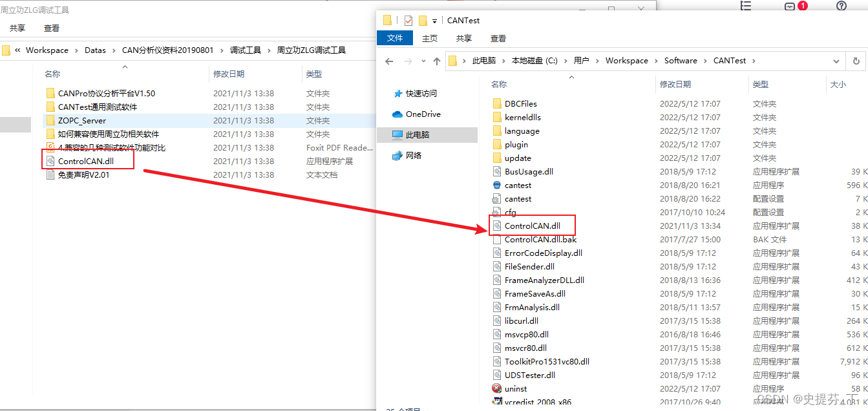Open the 文件 tab in CANTest window

[x=395, y=38]
